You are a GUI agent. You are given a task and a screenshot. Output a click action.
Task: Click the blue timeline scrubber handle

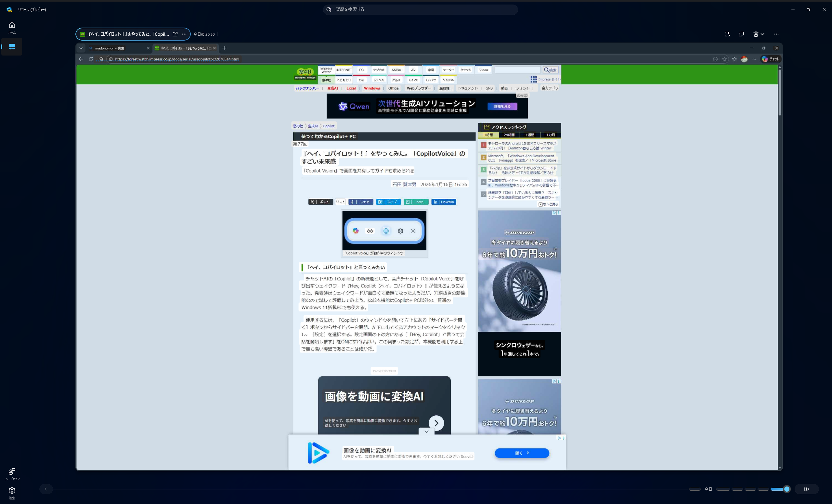click(x=787, y=489)
